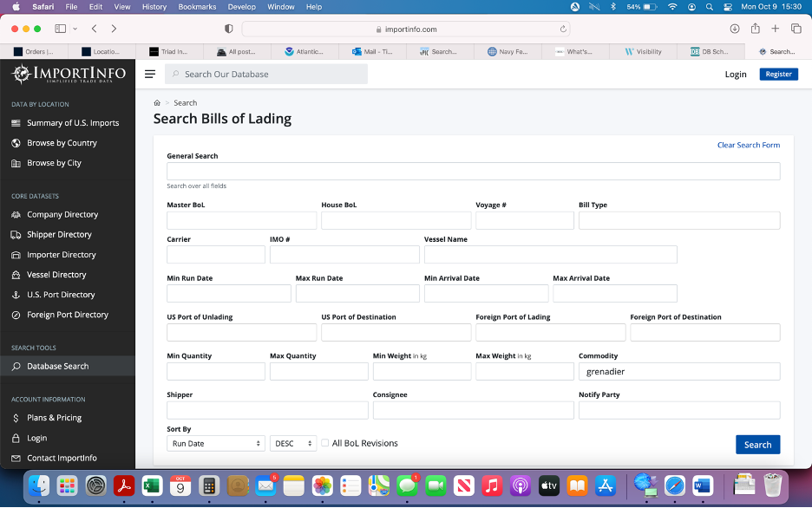The image size is (812, 508).
Task: Open Vessel Directory in sidebar
Action: 56,275
